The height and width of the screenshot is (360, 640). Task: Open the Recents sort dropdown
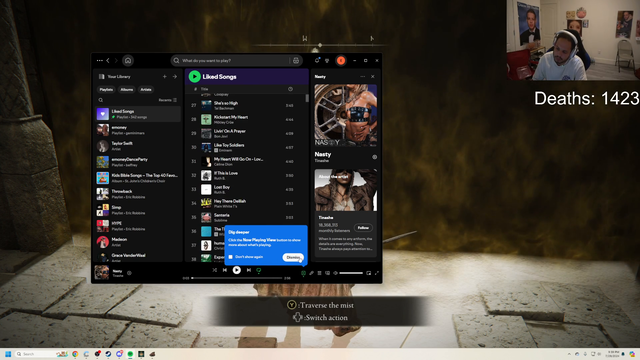point(167,100)
